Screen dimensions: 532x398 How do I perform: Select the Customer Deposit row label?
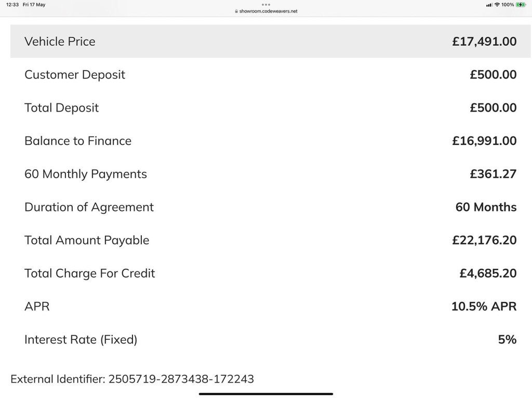click(x=75, y=75)
